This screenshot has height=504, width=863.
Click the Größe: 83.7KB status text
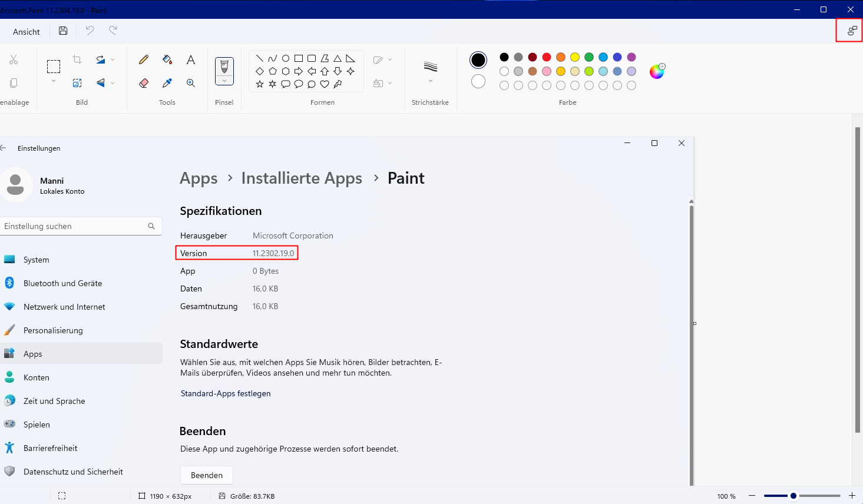252,496
